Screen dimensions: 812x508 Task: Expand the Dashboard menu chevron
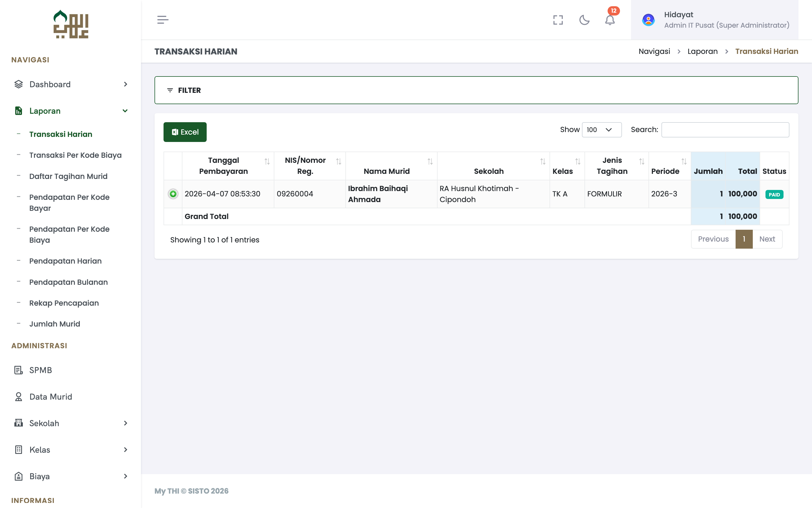click(x=125, y=84)
